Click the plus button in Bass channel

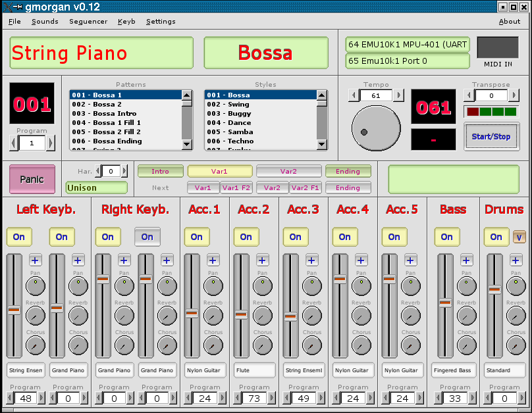[467, 260]
